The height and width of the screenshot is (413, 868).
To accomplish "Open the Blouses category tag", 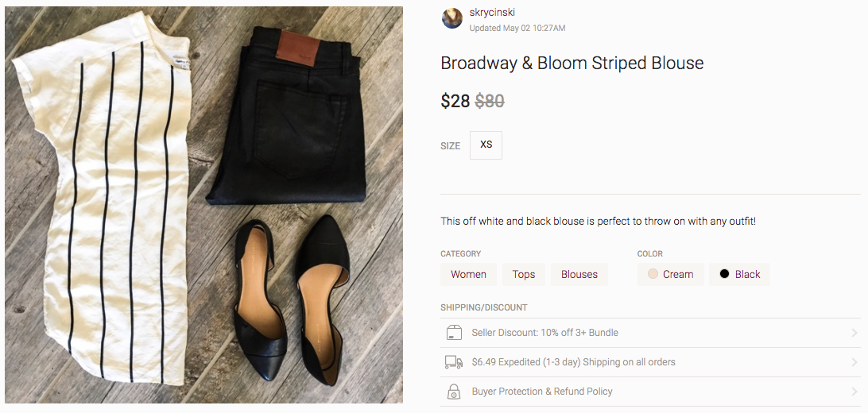I will [x=579, y=274].
